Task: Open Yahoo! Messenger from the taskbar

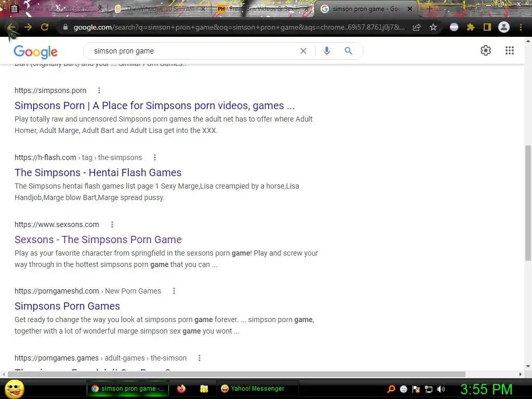Action: [x=257, y=389]
